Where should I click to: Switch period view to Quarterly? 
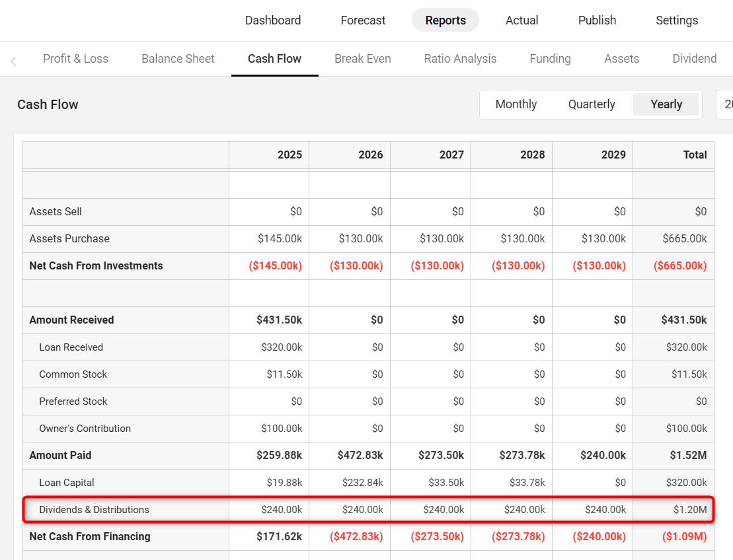pyautogui.click(x=592, y=104)
